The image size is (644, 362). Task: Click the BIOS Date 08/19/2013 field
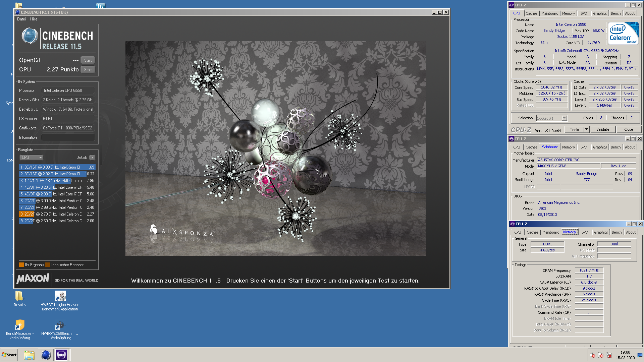point(586,215)
